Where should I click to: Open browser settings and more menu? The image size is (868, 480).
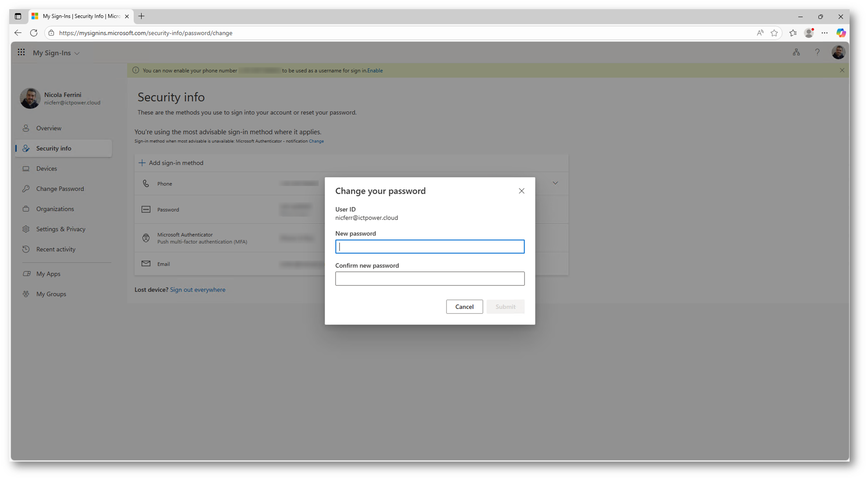(x=825, y=33)
